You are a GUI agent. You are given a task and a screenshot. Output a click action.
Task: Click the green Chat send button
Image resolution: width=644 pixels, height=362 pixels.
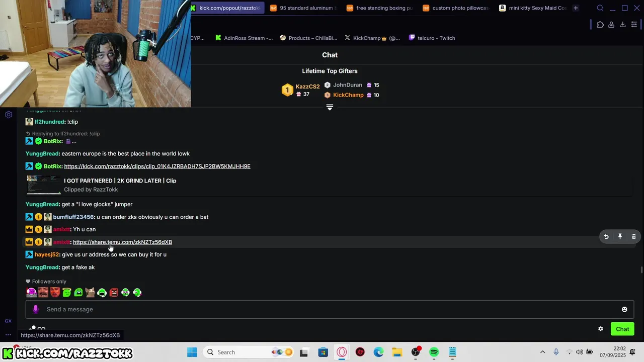[x=622, y=329]
